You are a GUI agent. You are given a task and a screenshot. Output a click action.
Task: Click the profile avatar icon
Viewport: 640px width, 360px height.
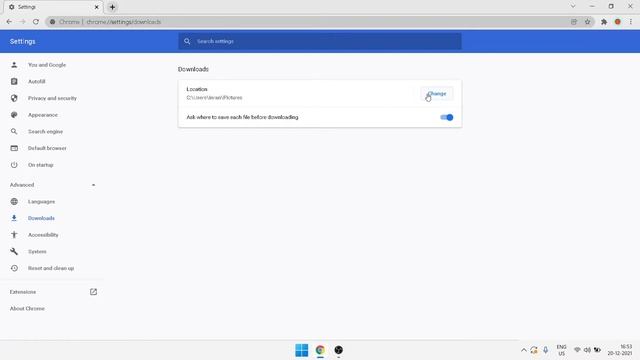[x=618, y=22]
